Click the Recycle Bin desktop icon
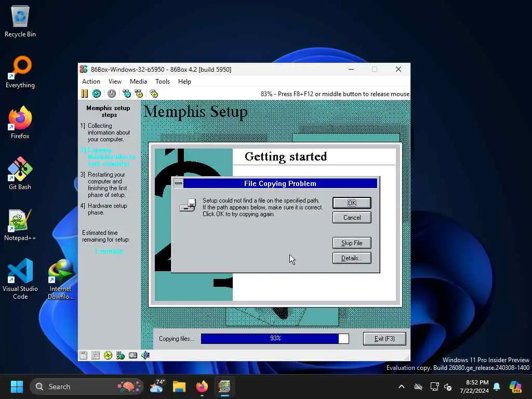Image resolution: width=532 pixels, height=399 pixels. click(20, 21)
